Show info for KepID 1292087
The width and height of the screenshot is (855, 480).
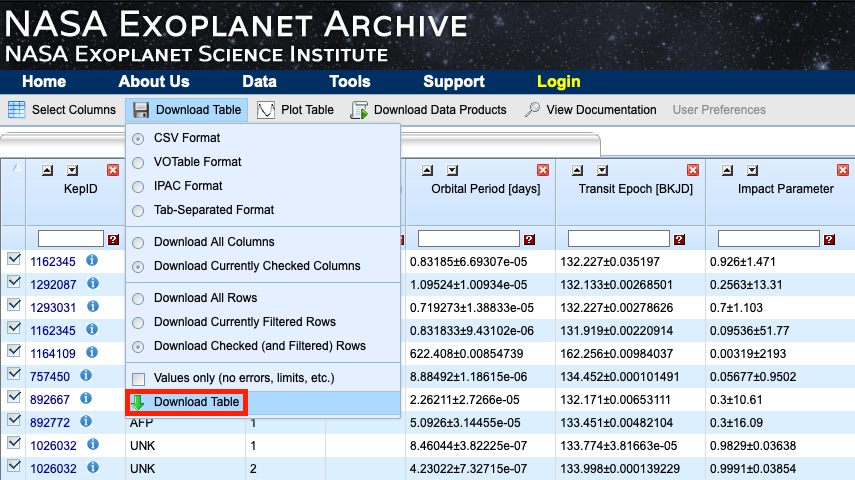[x=93, y=283]
